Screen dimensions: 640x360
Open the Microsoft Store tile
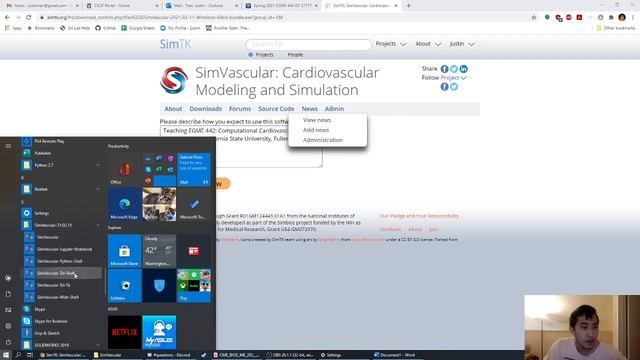pos(124,251)
